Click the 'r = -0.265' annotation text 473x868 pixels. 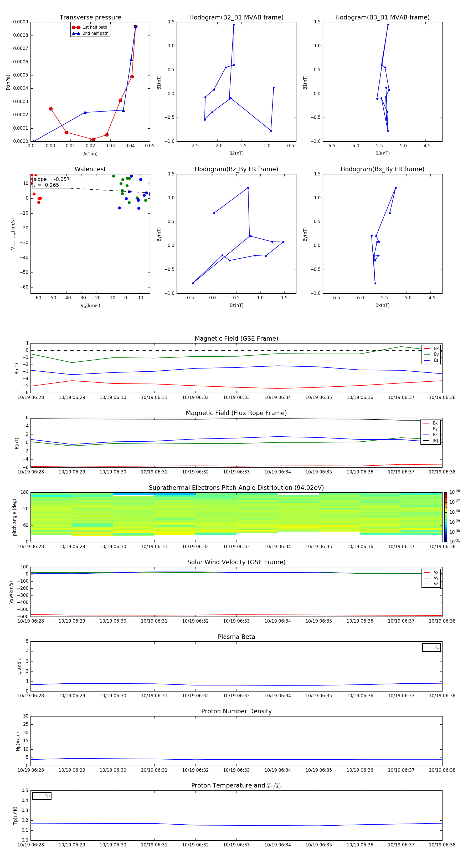(47, 185)
